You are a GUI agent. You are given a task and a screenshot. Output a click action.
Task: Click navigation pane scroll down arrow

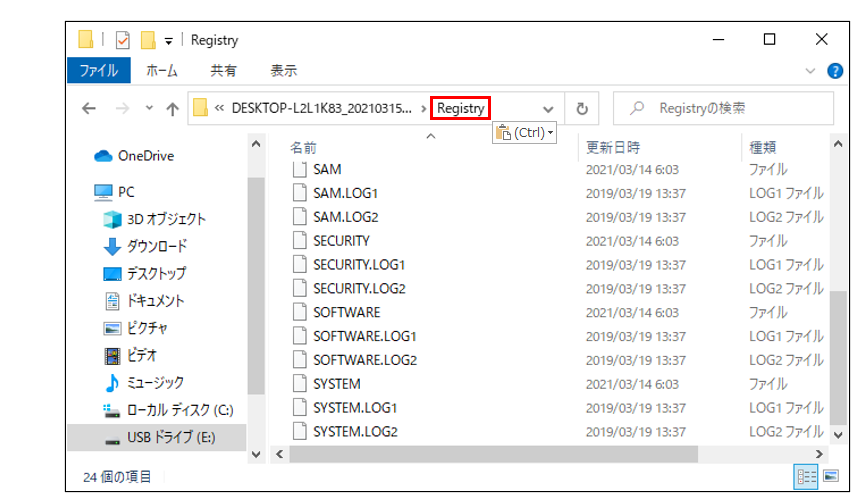(x=256, y=454)
